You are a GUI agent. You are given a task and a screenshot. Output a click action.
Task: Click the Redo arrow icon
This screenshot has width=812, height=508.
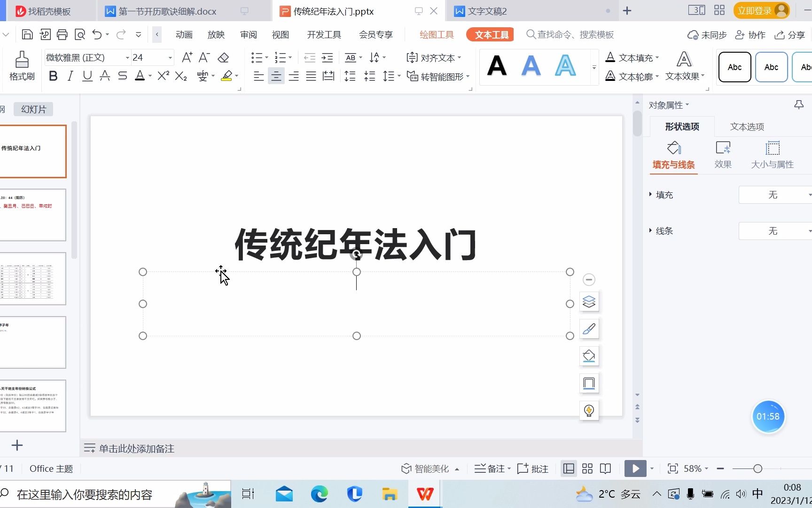coord(121,34)
